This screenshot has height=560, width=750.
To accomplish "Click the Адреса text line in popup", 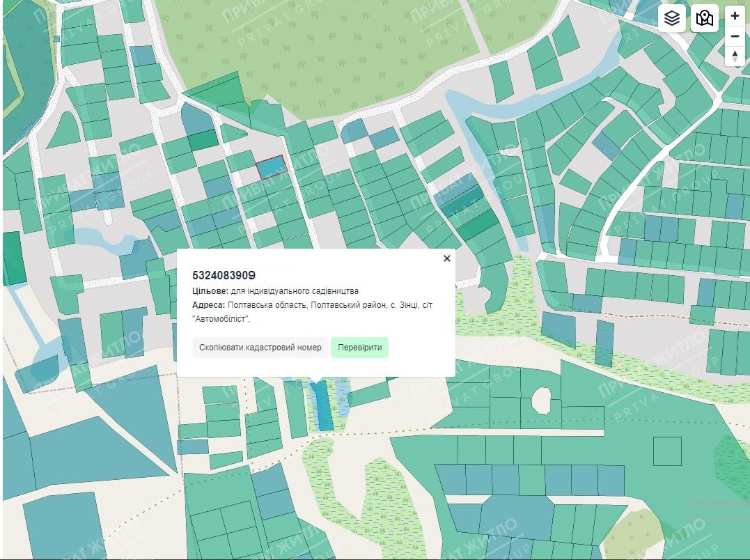I will 312,305.
